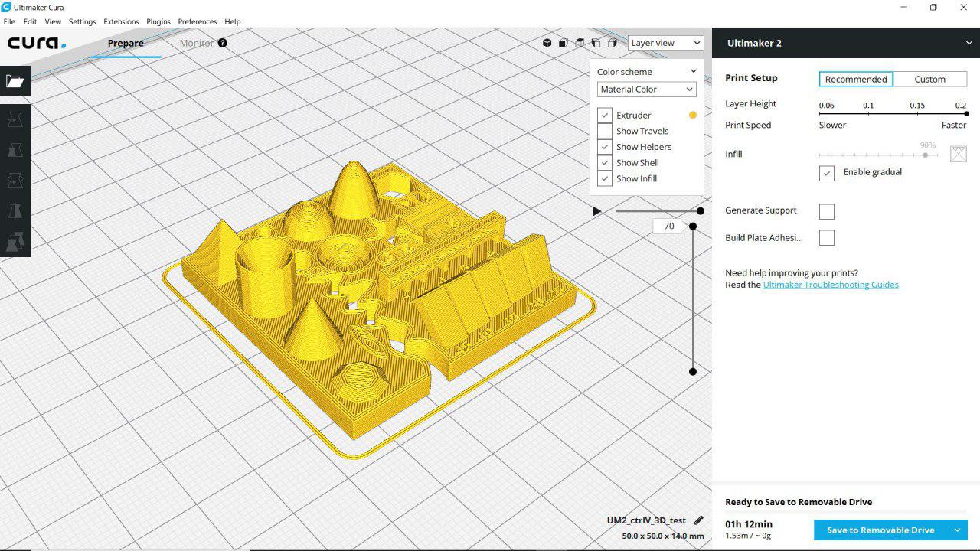Open the save options dropdown arrow

[x=957, y=530]
